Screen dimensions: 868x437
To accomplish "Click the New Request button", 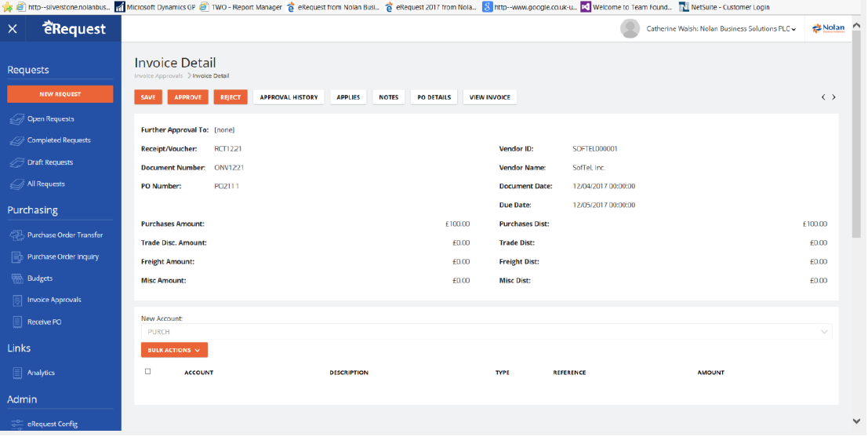I will pyautogui.click(x=60, y=94).
